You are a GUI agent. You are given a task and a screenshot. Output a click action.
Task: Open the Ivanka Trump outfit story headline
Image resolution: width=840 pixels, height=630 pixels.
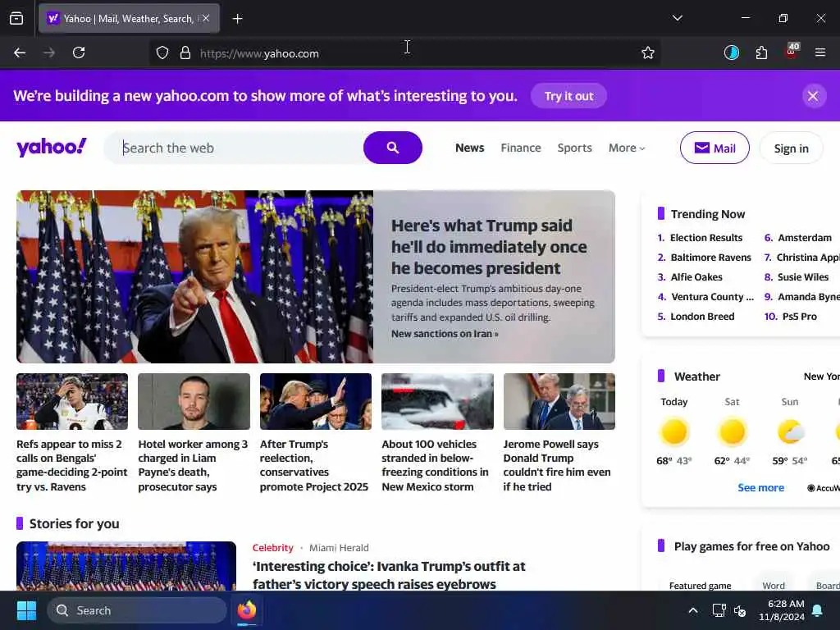coord(389,575)
